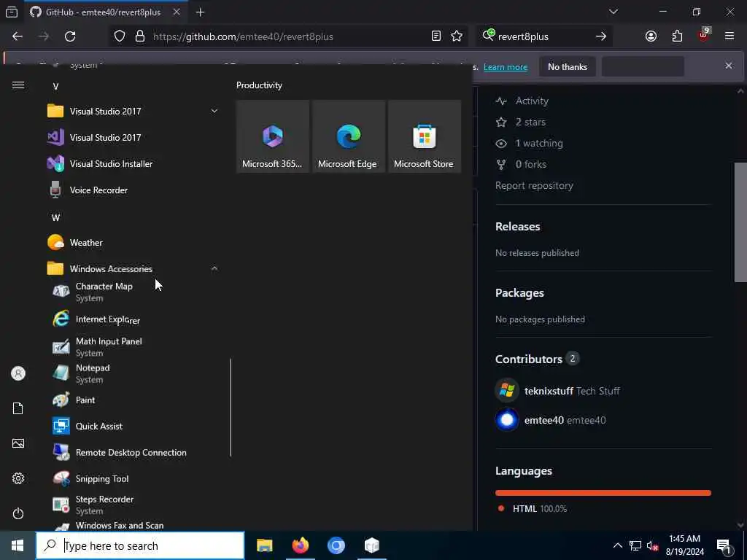
Task: Toggle reader view in address bar
Action: (436, 36)
